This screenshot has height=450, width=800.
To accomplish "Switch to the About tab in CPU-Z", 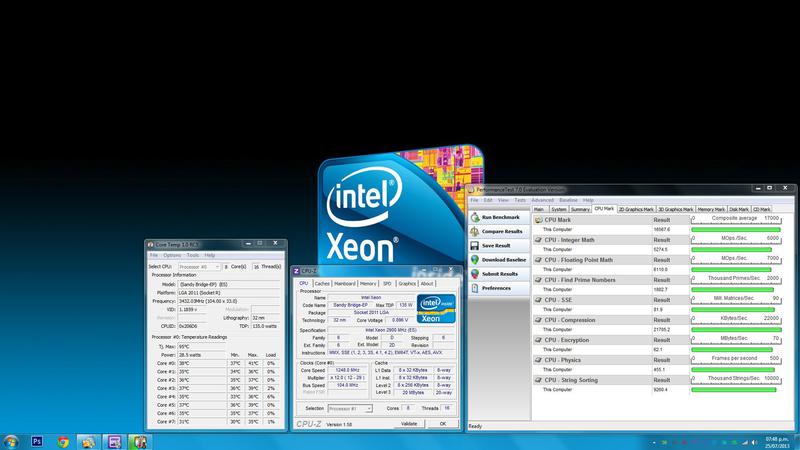I will click(427, 284).
